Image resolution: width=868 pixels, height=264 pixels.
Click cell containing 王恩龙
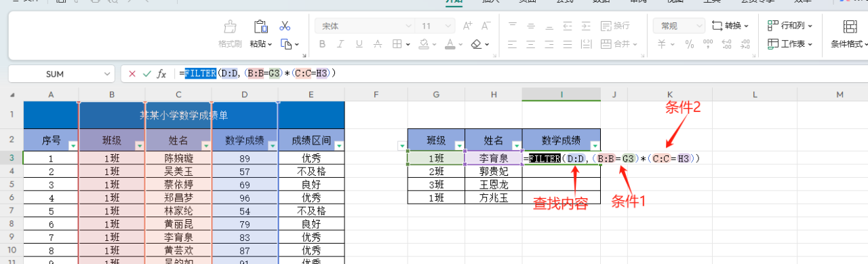click(x=494, y=184)
